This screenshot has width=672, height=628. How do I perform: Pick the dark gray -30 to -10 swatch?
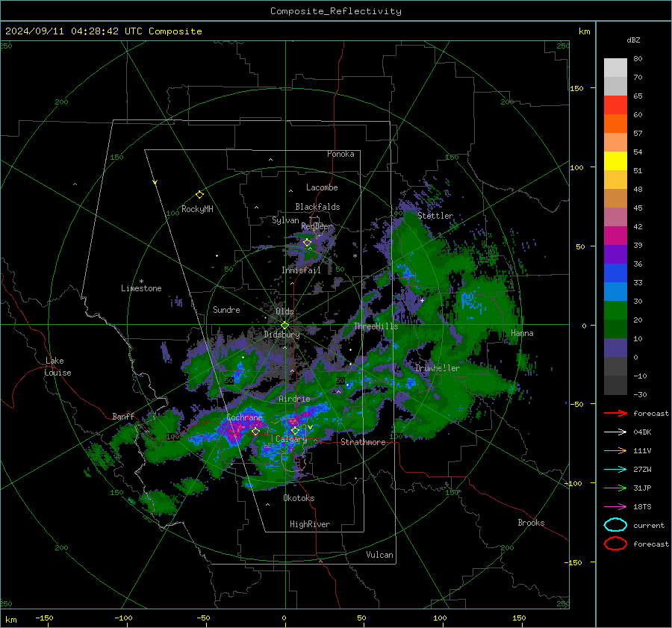tap(615, 385)
